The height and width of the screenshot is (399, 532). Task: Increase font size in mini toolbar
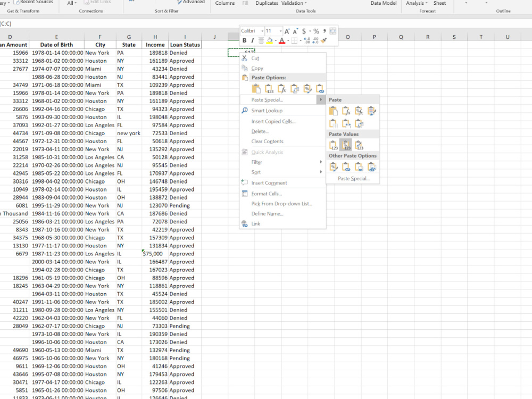click(287, 31)
